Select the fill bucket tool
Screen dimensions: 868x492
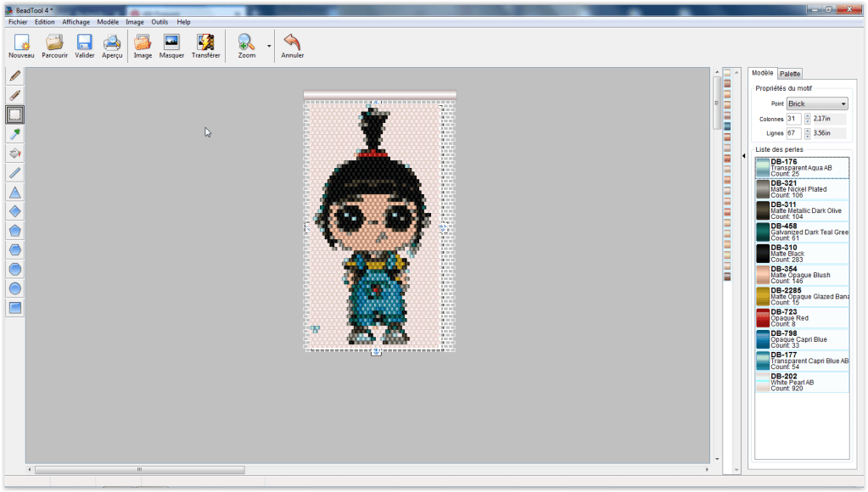[x=14, y=153]
